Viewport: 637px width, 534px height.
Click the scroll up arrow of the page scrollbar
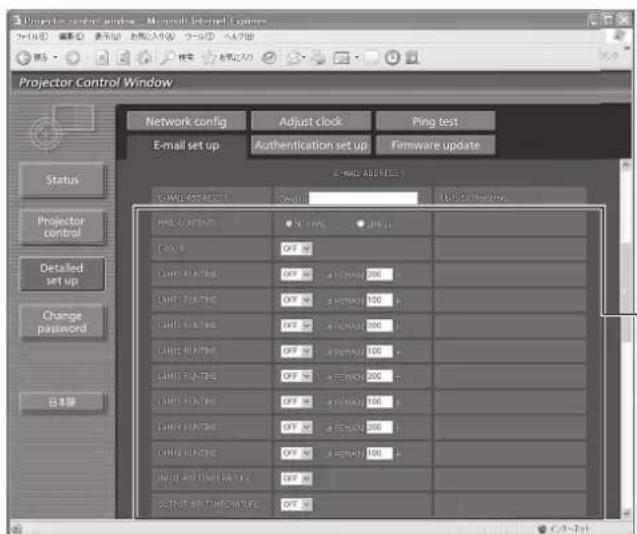tap(626, 165)
